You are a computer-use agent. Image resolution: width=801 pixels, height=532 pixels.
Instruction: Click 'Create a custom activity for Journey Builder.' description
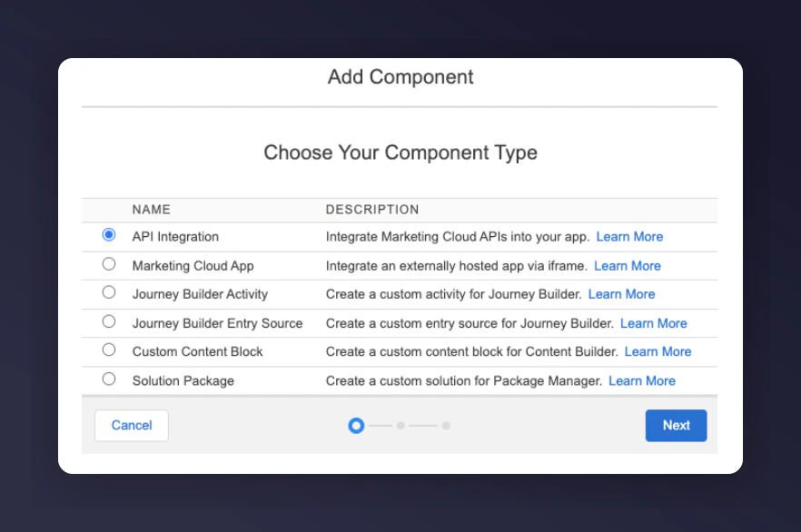coord(454,294)
